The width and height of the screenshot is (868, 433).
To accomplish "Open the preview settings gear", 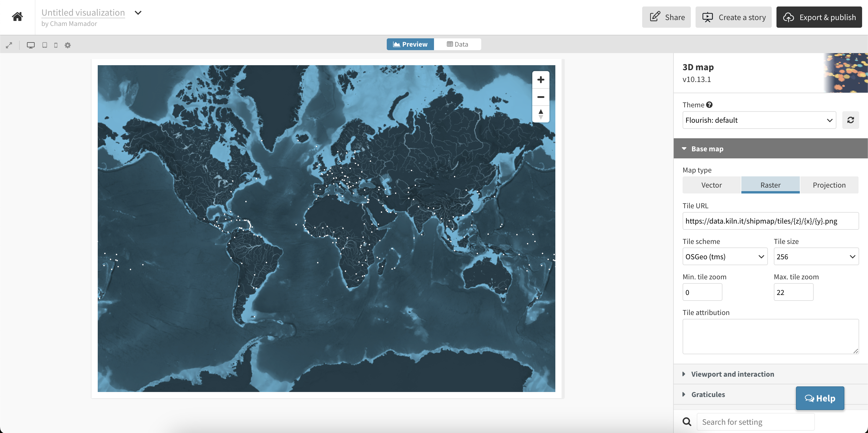I will coord(68,45).
